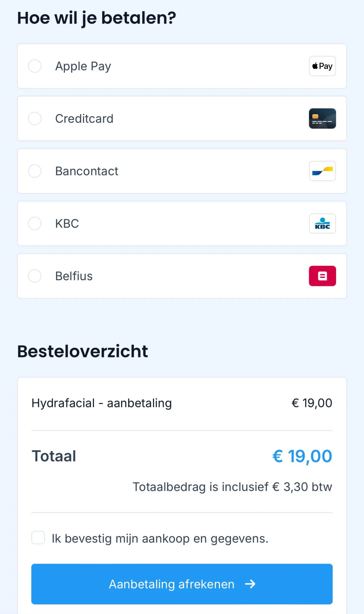Click the KBC bank logo
Image resolution: width=364 pixels, height=614 pixels.
(322, 224)
